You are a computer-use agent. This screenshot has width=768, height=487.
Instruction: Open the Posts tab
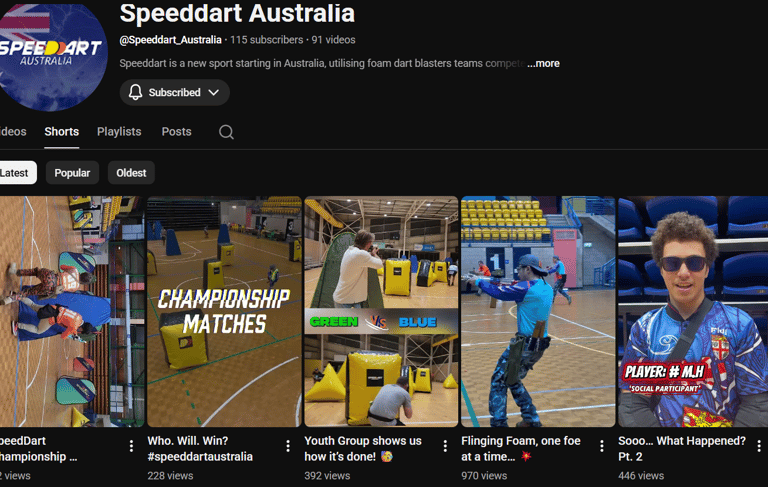click(176, 132)
